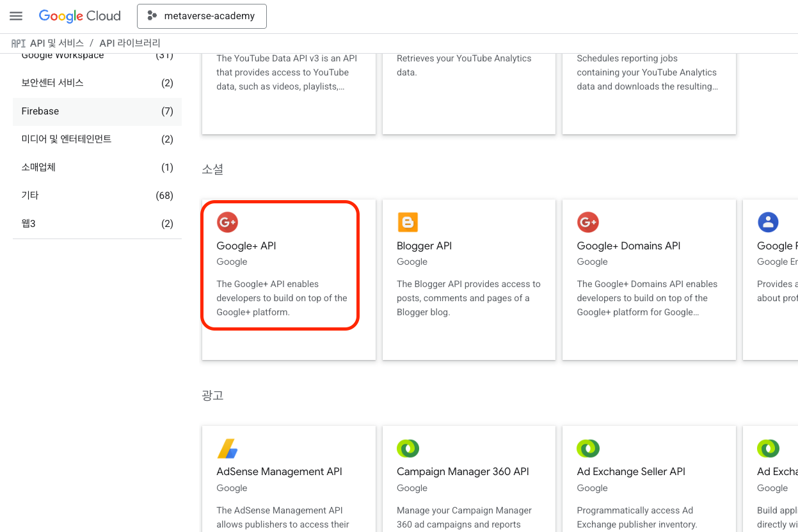
Task: Open Campaign Manager 360 API card title
Action: pos(463,472)
